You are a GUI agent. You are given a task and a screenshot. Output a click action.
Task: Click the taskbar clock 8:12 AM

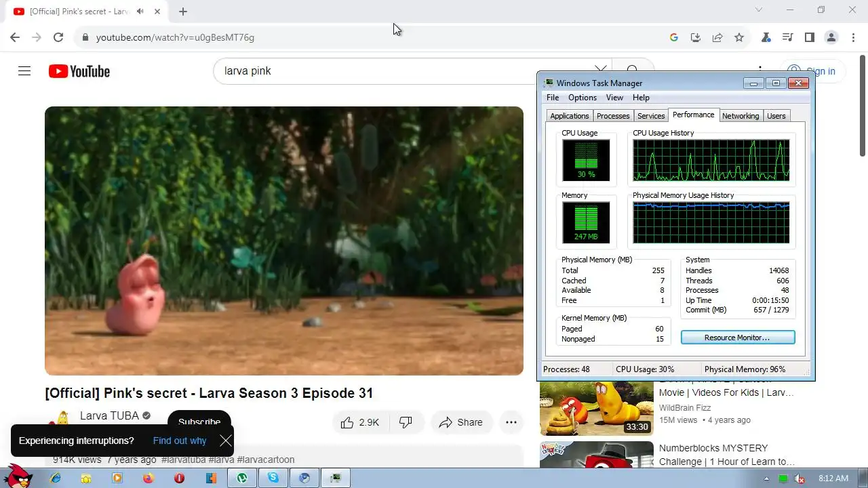[x=833, y=479]
